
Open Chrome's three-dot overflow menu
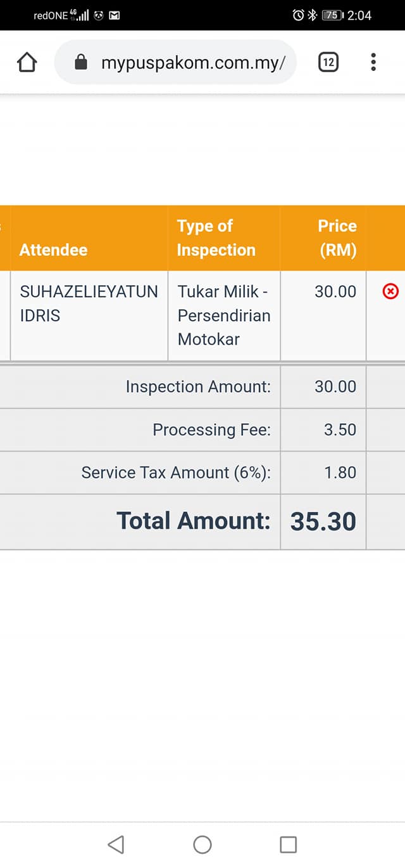373,62
